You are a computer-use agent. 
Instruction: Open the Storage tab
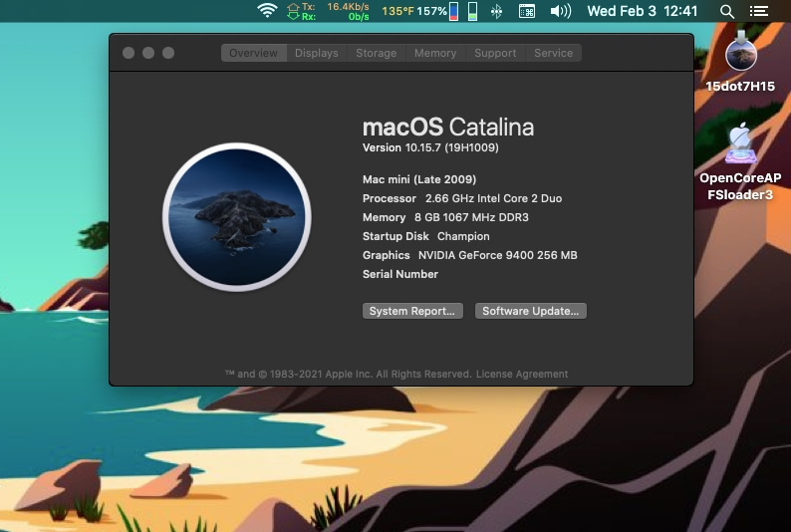click(x=377, y=53)
